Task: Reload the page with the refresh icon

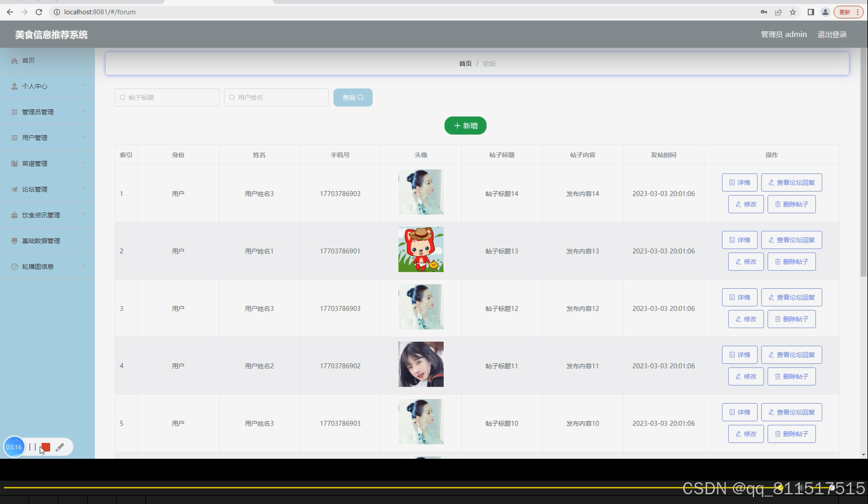Action: coord(39,12)
